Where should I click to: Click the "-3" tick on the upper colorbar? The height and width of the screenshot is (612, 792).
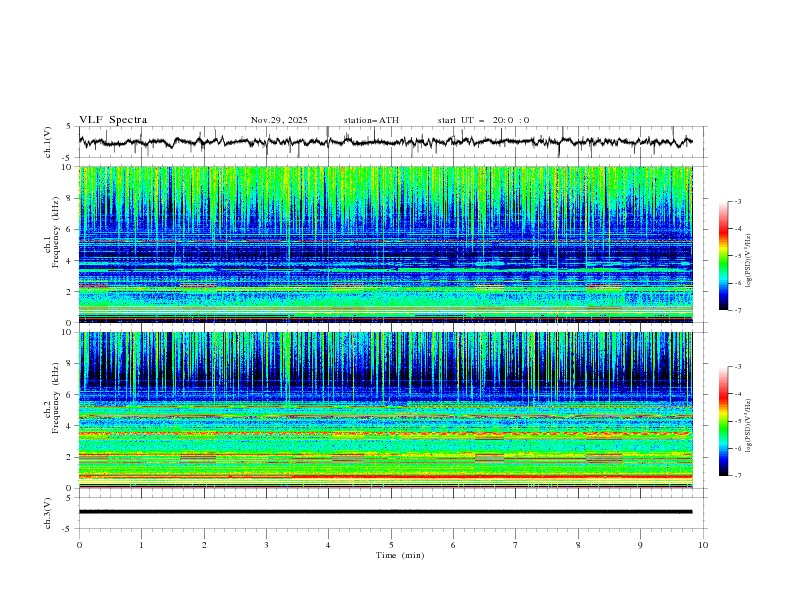click(x=738, y=201)
